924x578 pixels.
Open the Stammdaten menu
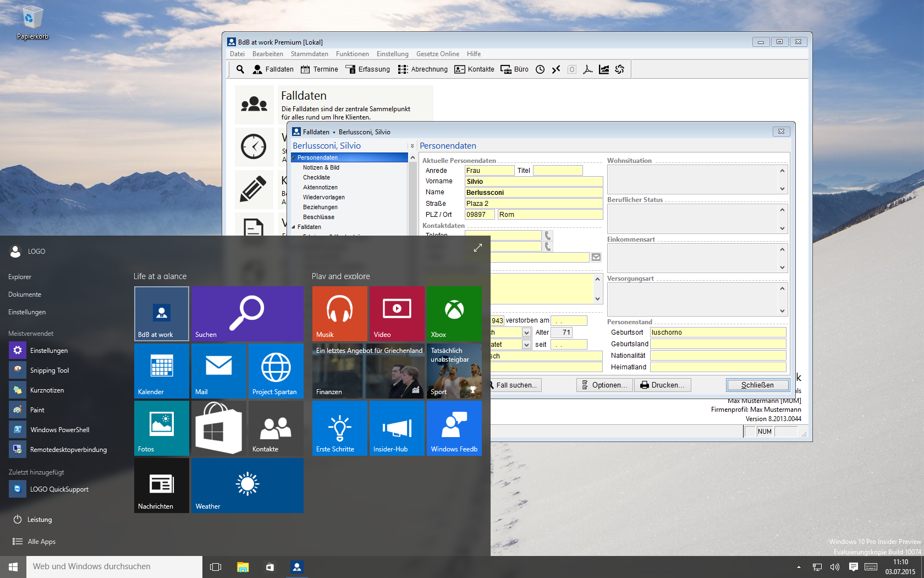tap(310, 54)
